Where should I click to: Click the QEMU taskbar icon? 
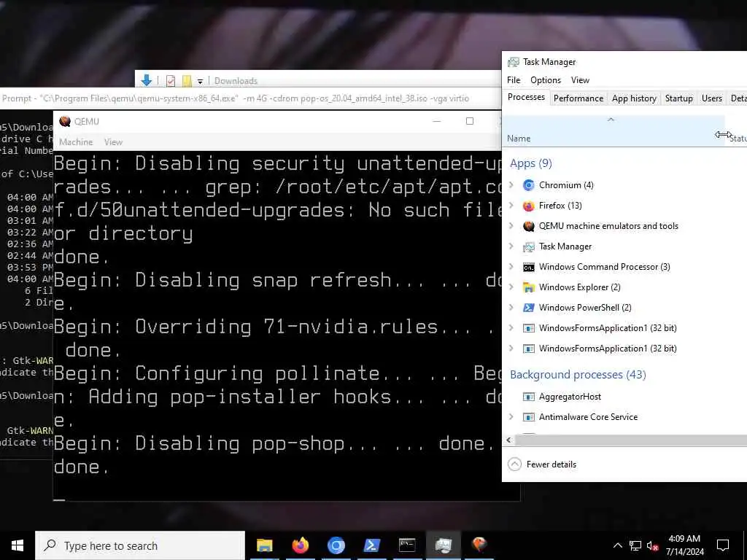[479, 545]
